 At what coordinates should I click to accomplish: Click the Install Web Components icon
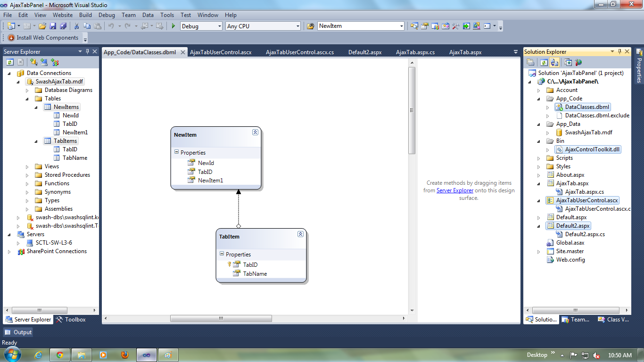pyautogui.click(x=11, y=38)
